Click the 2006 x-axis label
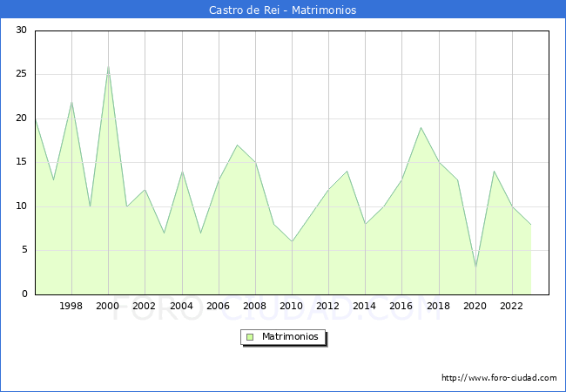 coord(218,306)
